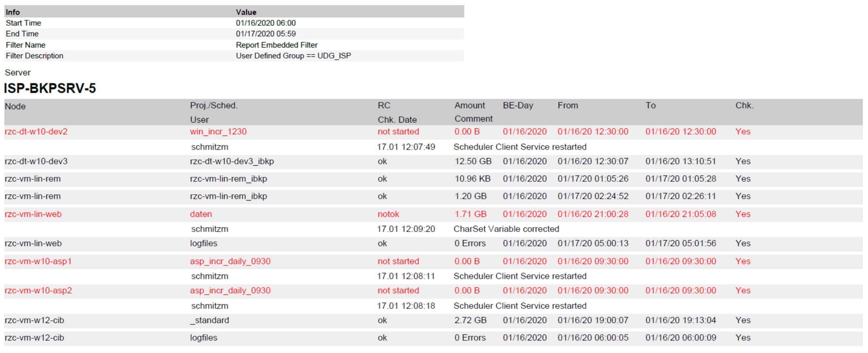
Task: Open the rzc-vm-w10-asp1 node entry
Action: pyautogui.click(x=38, y=261)
